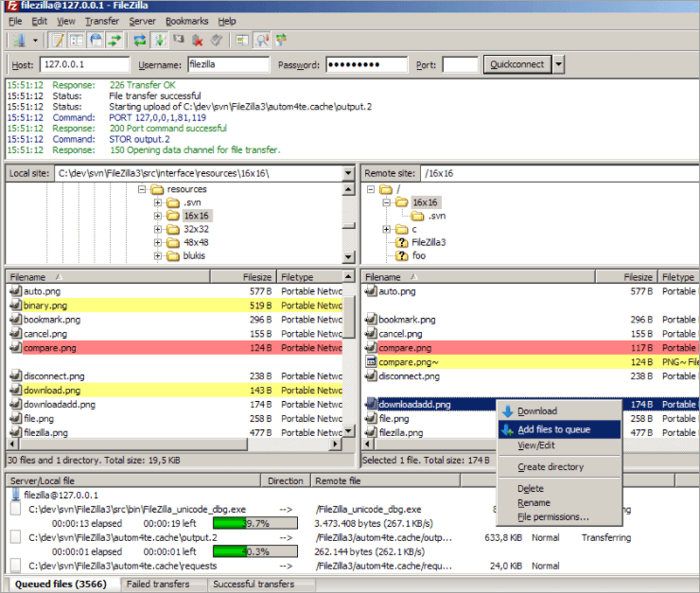Image resolution: width=700 pixels, height=593 pixels.
Task: Collapse remote root / node
Action: coord(371,189)
